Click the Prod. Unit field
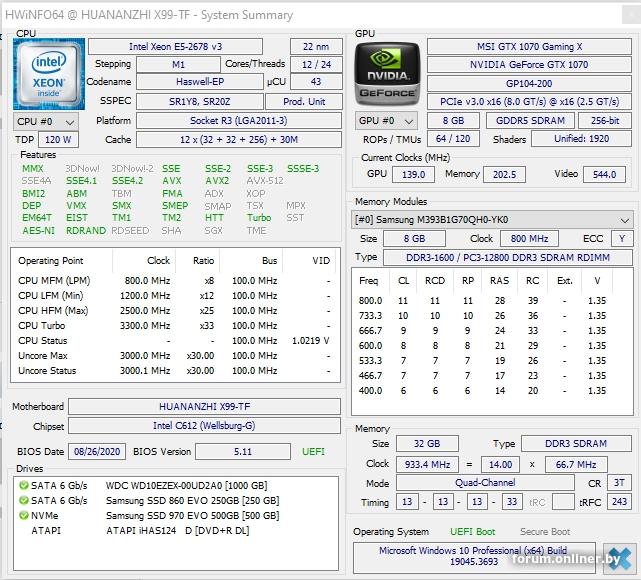The height and width of the screenshot is (580, 641). tap(304, 101)
